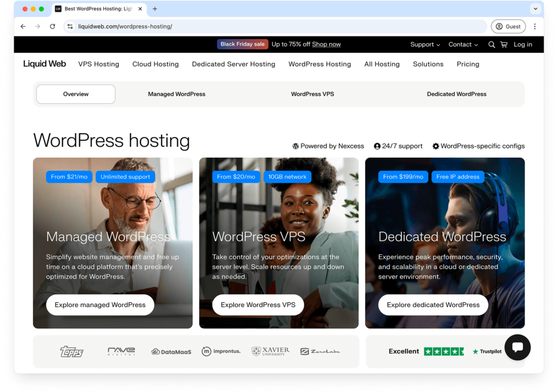Click Log in
This screenshot has height=392, width=557.
tap(523, 45)
